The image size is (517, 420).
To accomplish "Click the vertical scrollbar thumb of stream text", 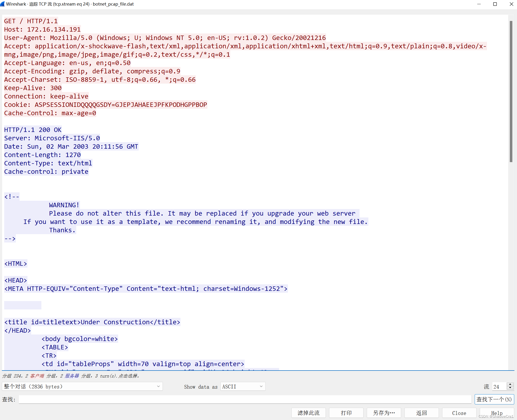I will 511,92.
